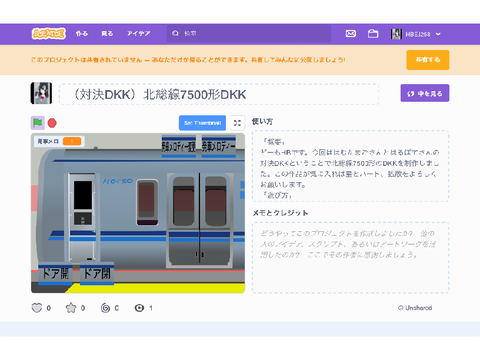This screenshot has width=480, height=360.
Task: Favorite the project with star icon
Action: tap(71, 308)
